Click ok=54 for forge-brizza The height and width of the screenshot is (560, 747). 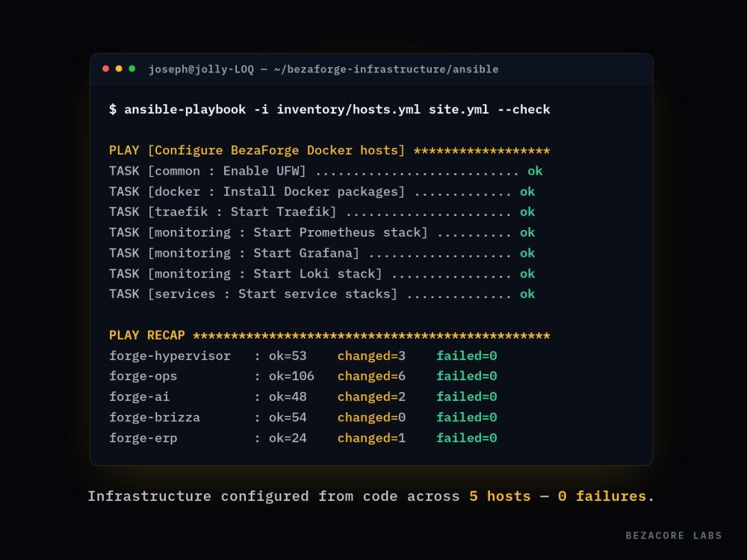coord(288,417)
